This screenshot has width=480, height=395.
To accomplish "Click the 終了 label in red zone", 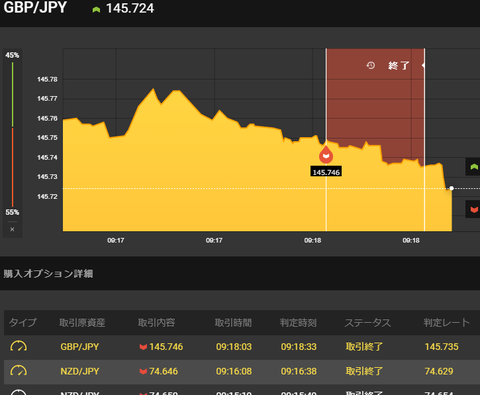I will coord(399,65).
